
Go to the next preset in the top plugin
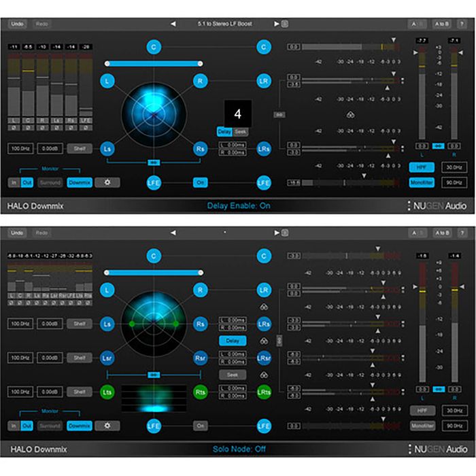pos(276,24)
